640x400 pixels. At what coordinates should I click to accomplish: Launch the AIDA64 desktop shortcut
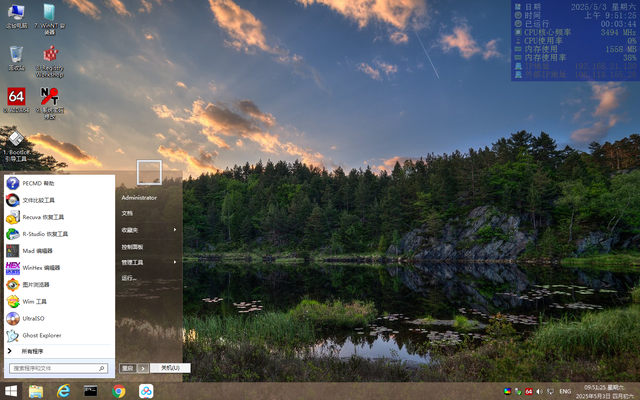[16, 100]
